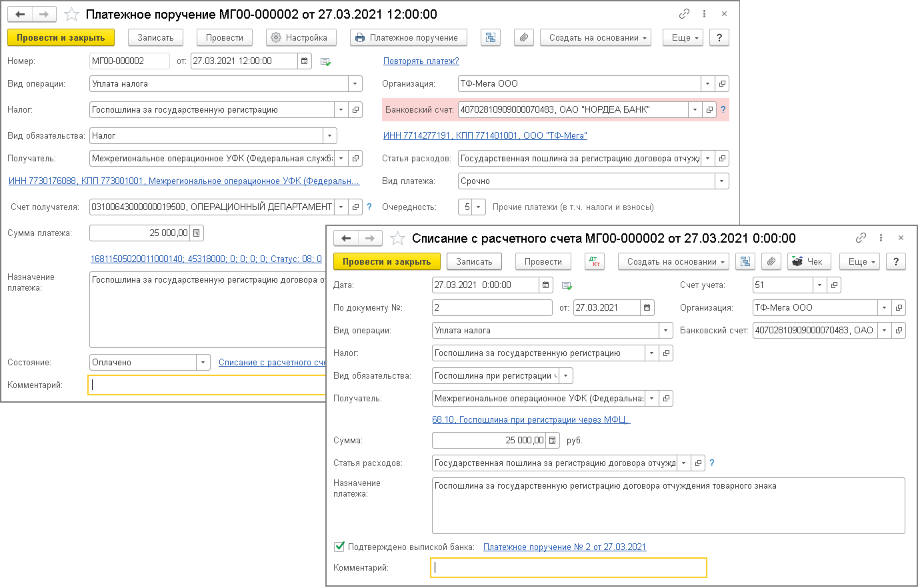
Task: Open ИНН 7714277191 ООО ТФ-Мега link
Action: [485, 136]
